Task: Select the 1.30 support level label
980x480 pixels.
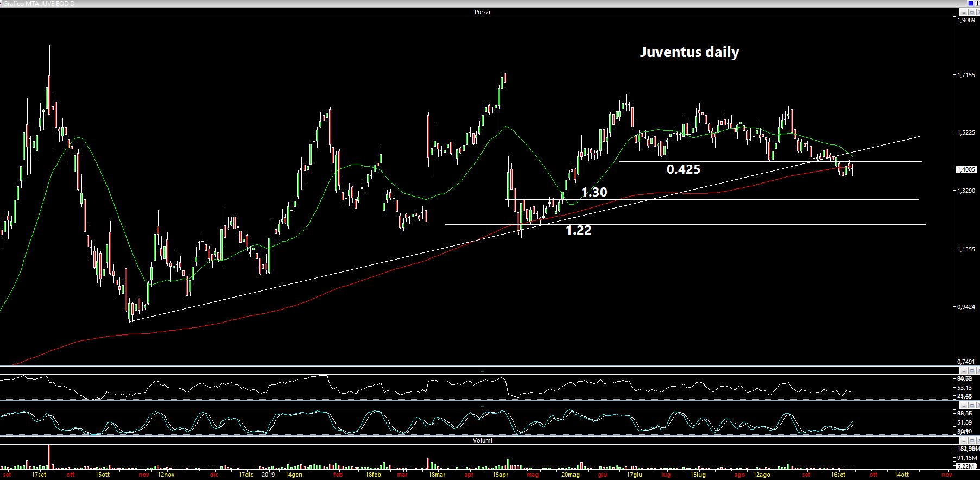Action: click(595, 192)
